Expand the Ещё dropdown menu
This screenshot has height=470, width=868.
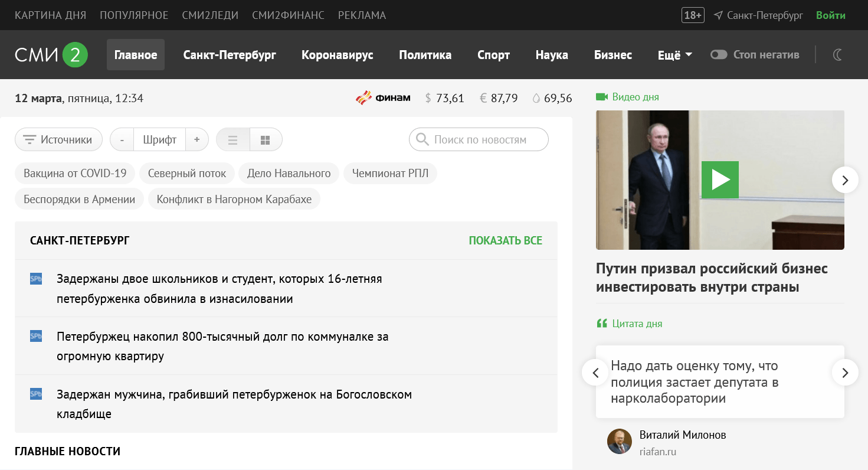click(x=674, y=55)
